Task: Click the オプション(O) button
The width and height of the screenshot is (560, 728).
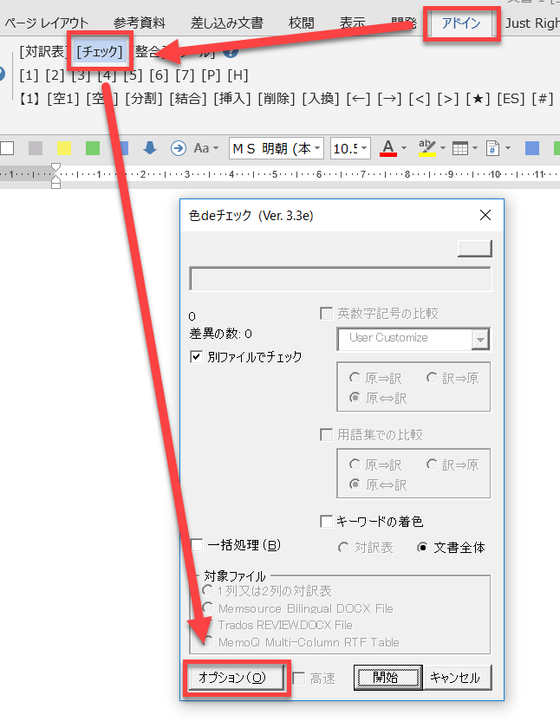Action: pyautogui.click(x=236, y=678)
